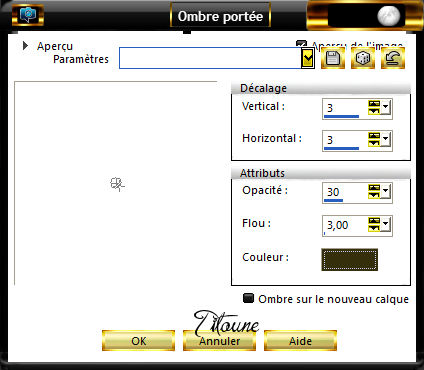Click the Opacité value field showing 30
Screen dimensions: 424x370
345,192
